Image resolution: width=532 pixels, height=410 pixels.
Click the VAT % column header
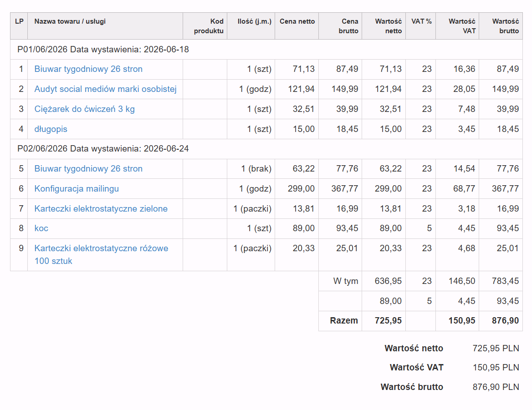pos(421,21)
